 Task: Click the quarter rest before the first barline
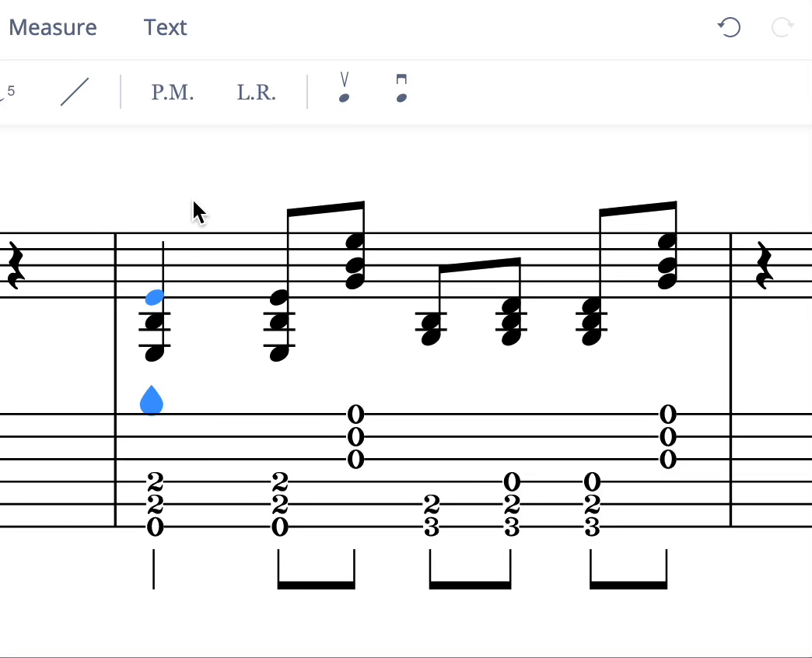(15, 265)
